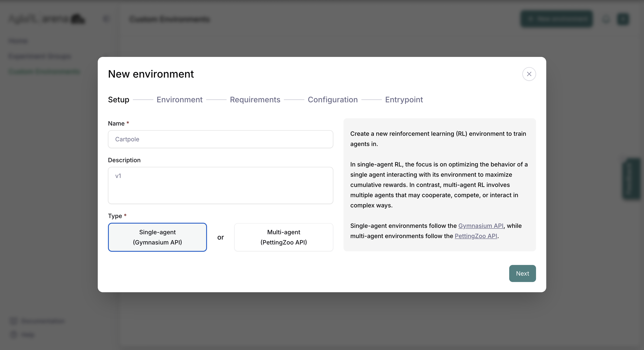Select Multi-agent (PettingZoo API) type
This screenshot has height=350, width=644.
coord(283,237)
